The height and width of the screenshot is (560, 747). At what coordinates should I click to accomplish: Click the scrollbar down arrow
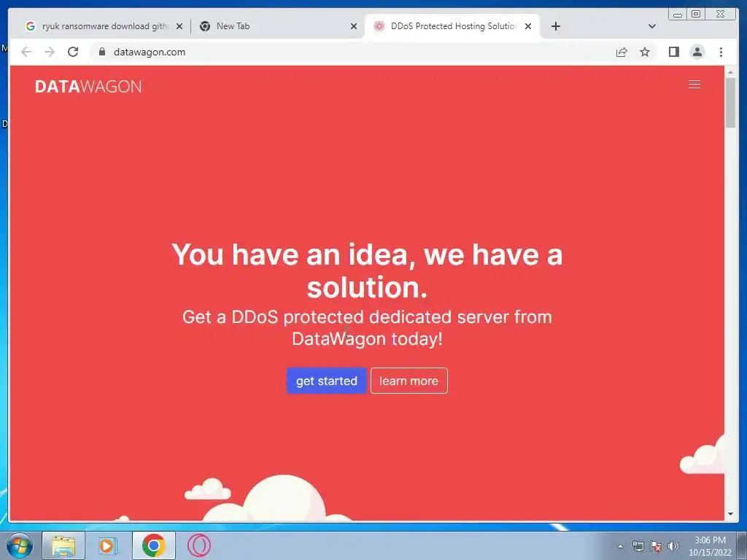pyautogui.click(x=730, y=514)
